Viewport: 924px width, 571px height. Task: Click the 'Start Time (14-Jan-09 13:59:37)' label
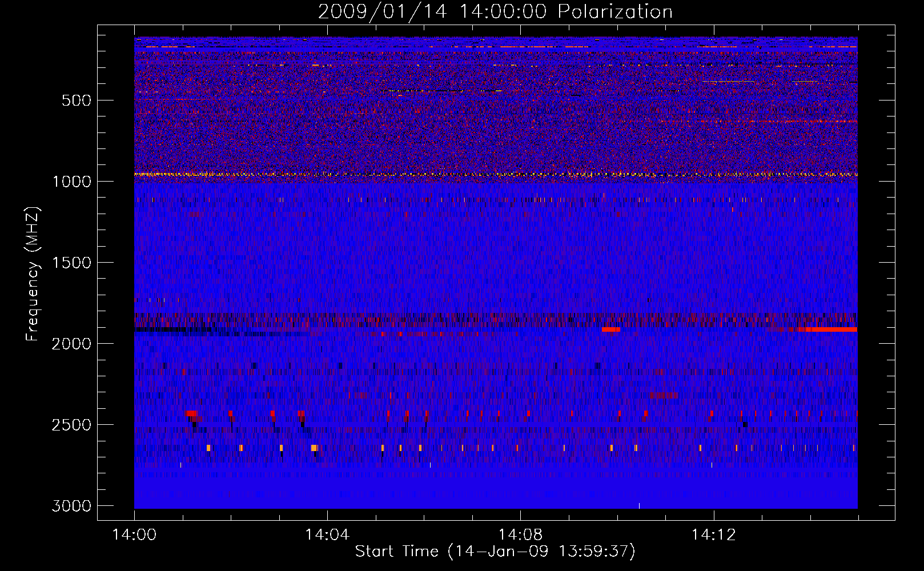coord(495,552)
